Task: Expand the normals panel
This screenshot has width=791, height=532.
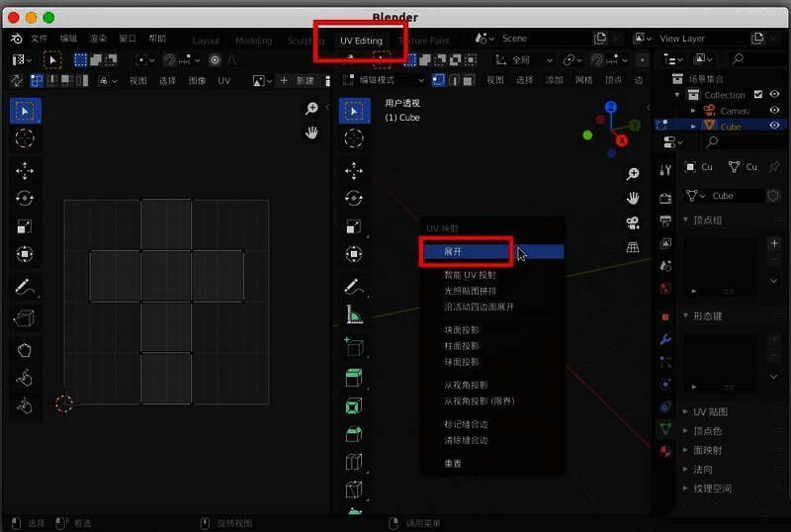Action: (685, 469)
